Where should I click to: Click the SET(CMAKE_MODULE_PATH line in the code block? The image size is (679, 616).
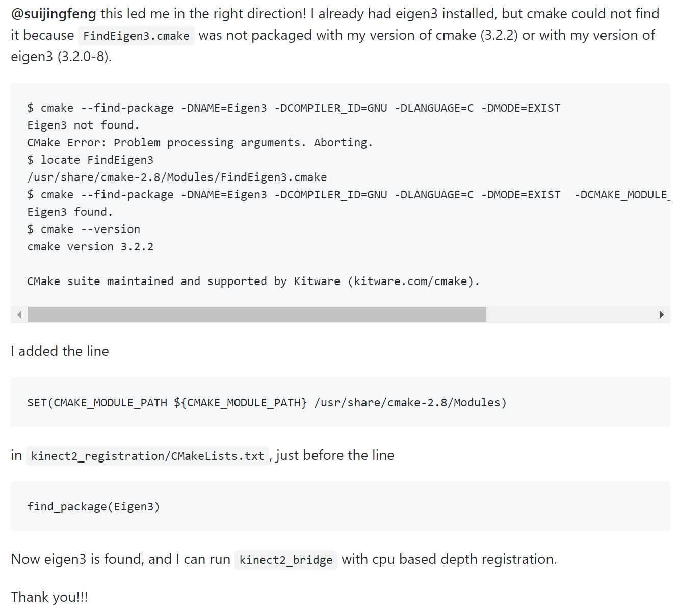(267, 403)
